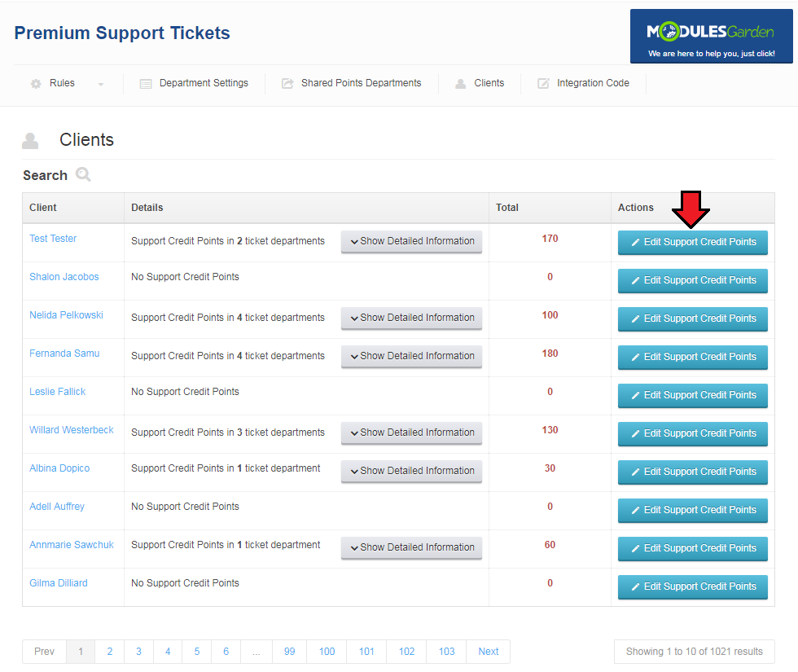Open client Albina Dopico
The width and height of the screenshot is (798, 672).
coord(59,468)
